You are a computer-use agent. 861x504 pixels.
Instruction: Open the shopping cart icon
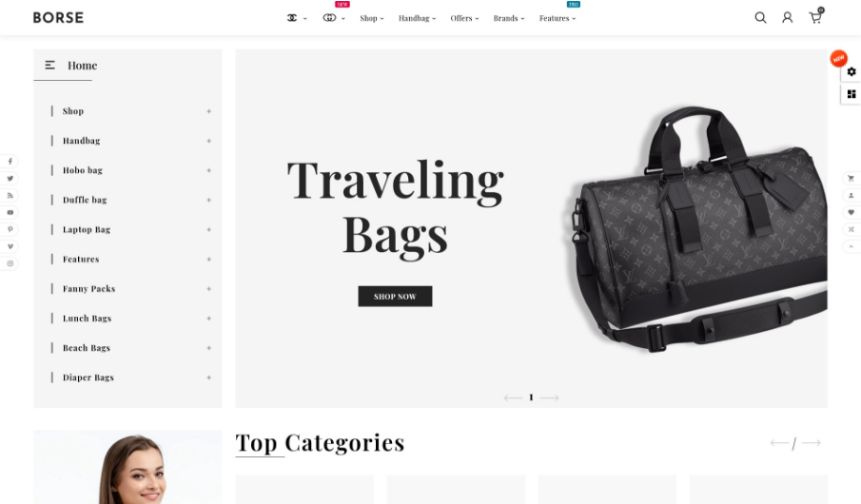(x=816, y=17)
